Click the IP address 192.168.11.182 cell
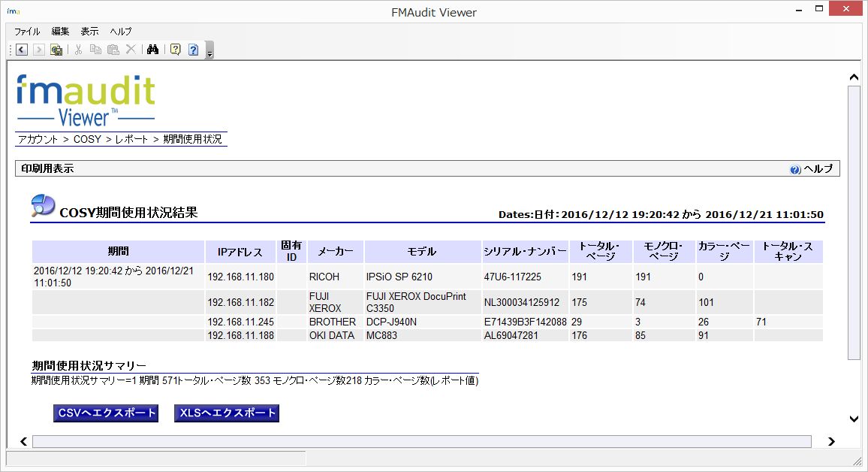Screen dimensions: 868x472 tap(241, 302)
